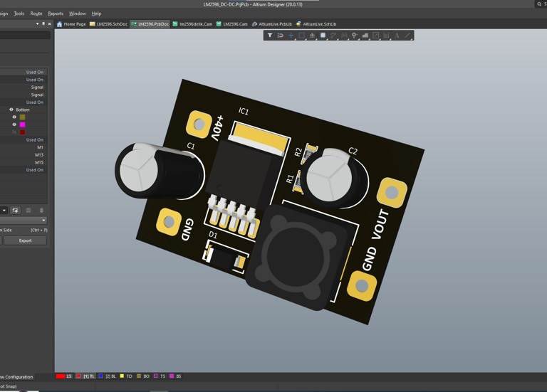Open the Reports menu

(56, 14)
